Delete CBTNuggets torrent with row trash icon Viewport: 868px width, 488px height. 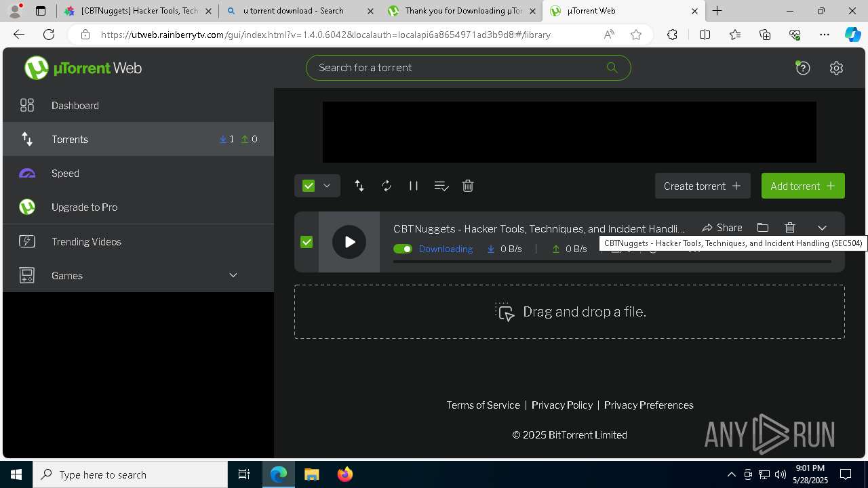click(790, 228)
